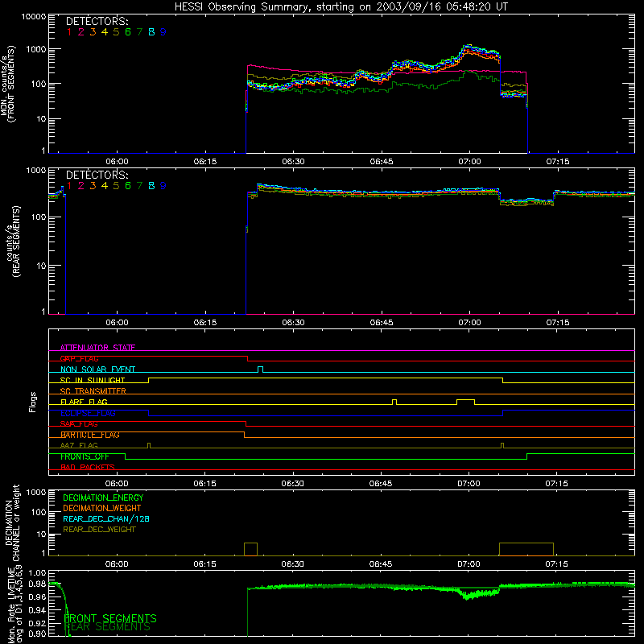Click the AAZ_FLAG pulse near 06:05
The height and width of the screenshot is (644, 644).
point(149,446)
